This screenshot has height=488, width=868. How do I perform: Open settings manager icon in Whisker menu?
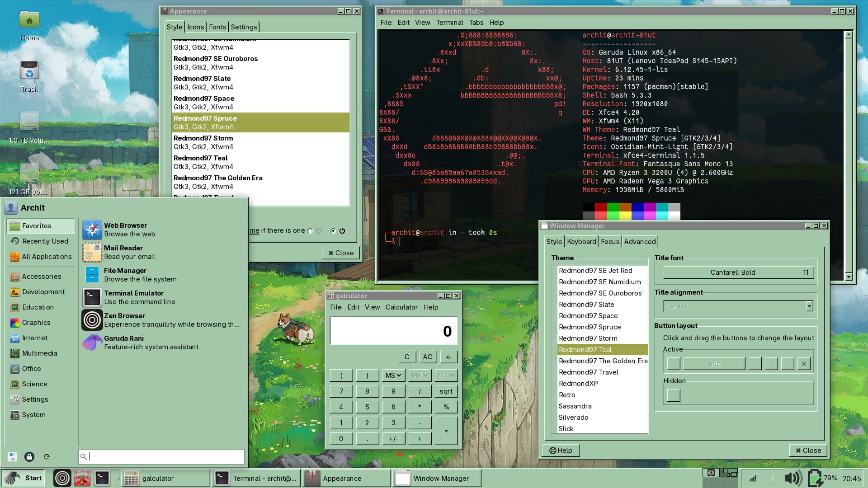(x=12, y=457)
